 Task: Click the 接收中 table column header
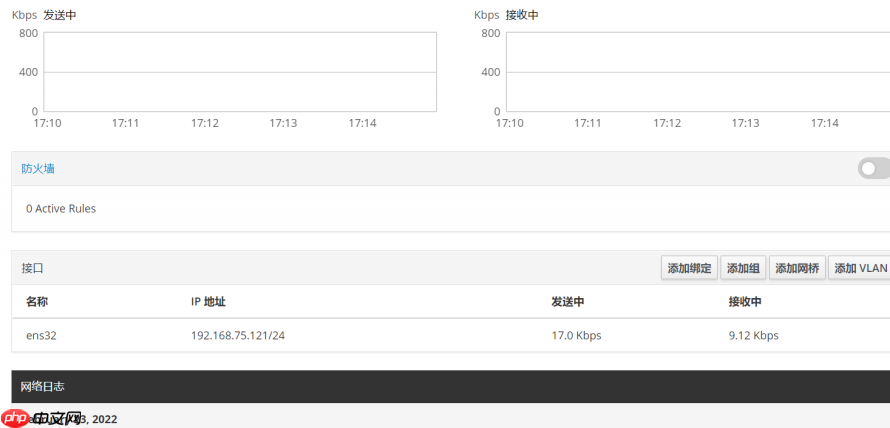pyautogui.click(x=745, y=302)
